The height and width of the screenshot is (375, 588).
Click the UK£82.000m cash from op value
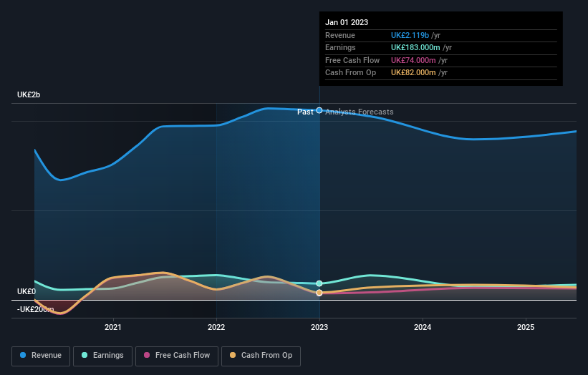[413, 73]
